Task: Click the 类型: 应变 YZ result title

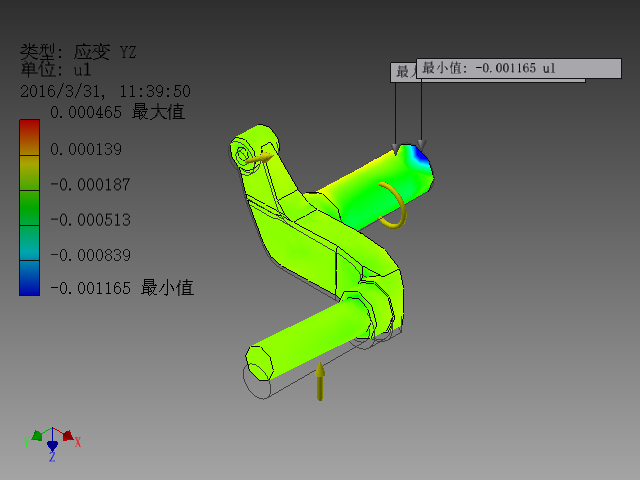Action: [x=78, y=52]
